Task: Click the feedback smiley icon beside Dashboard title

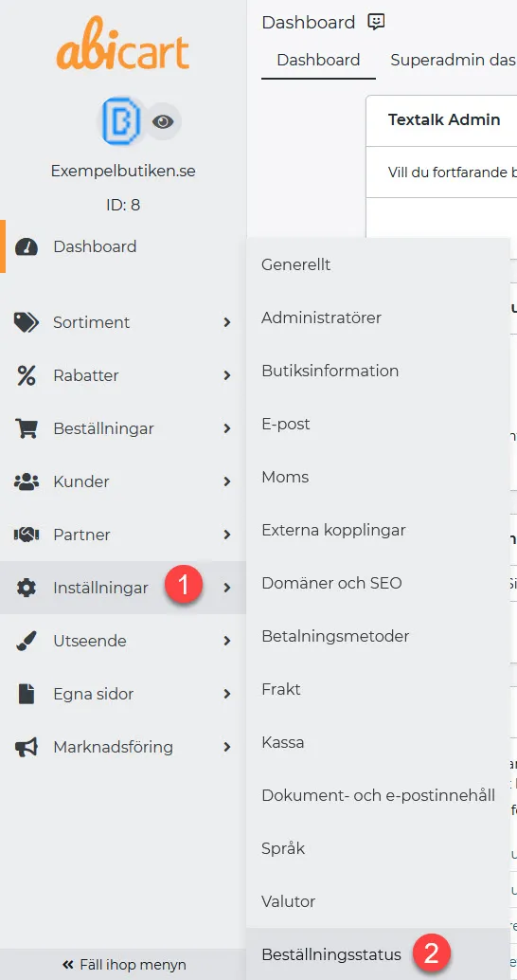Action: (376, 23)
